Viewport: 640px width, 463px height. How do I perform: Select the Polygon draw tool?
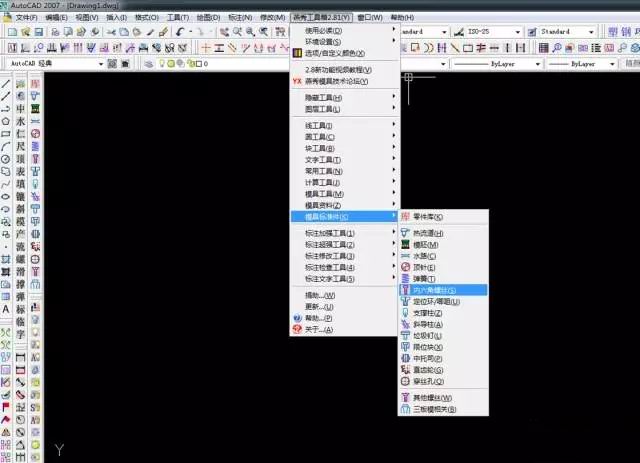6,121
